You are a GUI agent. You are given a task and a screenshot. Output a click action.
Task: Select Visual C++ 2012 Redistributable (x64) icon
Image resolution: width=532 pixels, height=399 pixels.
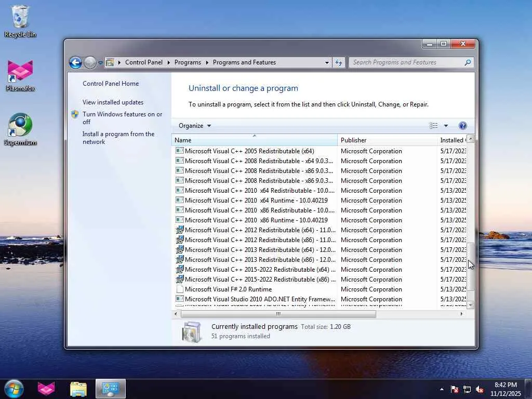[180, 230]
